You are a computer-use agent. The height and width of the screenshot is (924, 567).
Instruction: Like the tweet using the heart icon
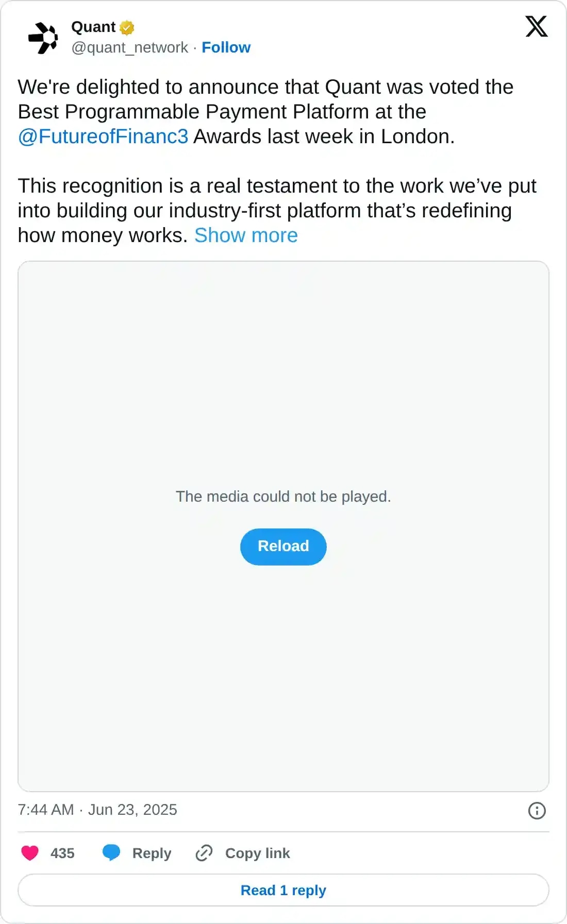point(30,853)
